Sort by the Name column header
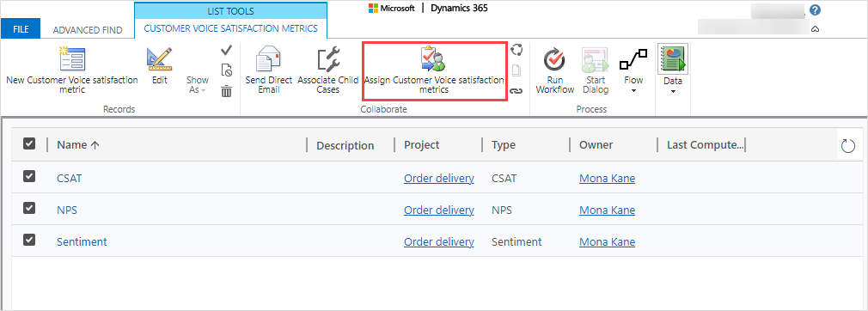This screenshot has width=868, height=311. 78,145
